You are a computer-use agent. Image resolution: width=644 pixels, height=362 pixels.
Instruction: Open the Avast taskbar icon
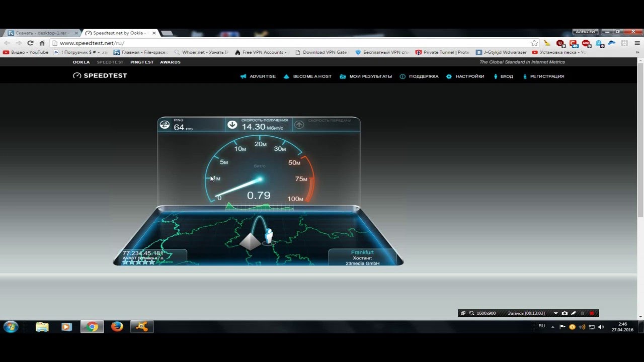tap(142, 327)
